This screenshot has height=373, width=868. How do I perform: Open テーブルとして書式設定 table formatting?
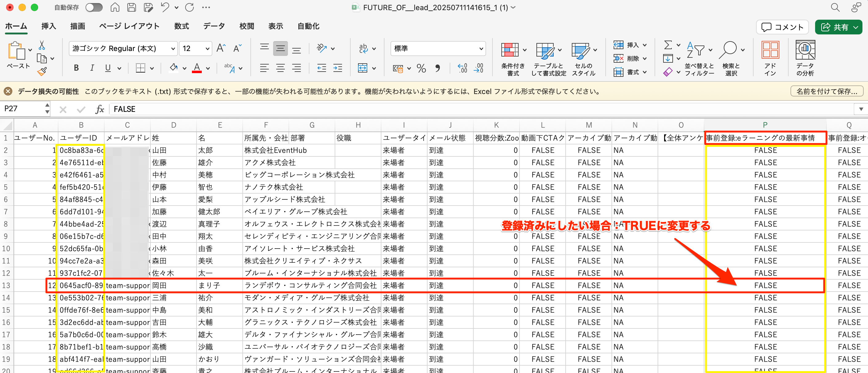tap(548, 59)
